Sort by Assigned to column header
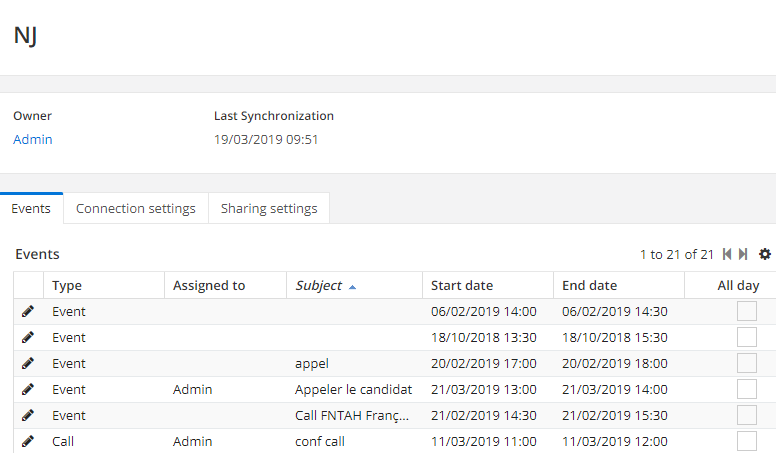 pyautogui.click(x=209, y=286)
